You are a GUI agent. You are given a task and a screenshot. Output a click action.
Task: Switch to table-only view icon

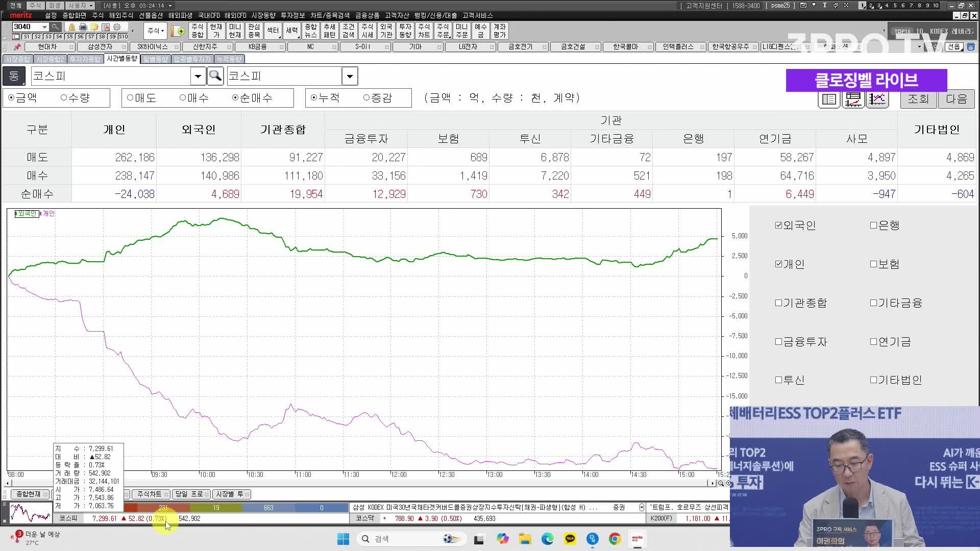tap(829, 99)
